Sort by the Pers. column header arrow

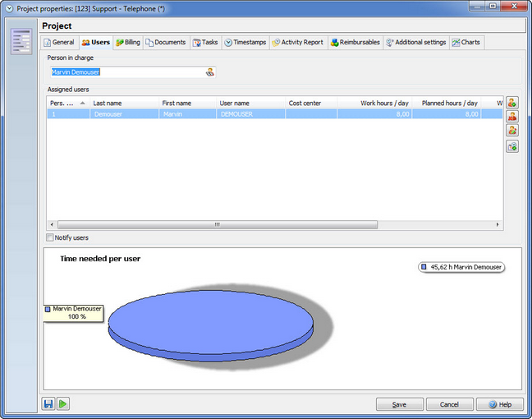click(x=82, y=103)
